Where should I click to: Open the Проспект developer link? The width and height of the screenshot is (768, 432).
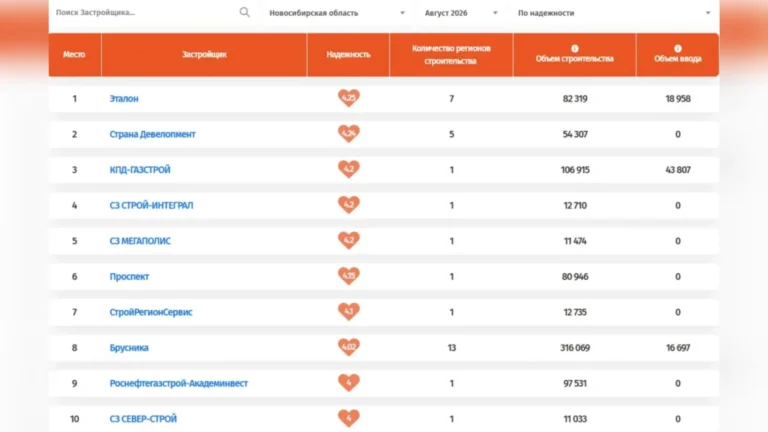pos(129,276)
